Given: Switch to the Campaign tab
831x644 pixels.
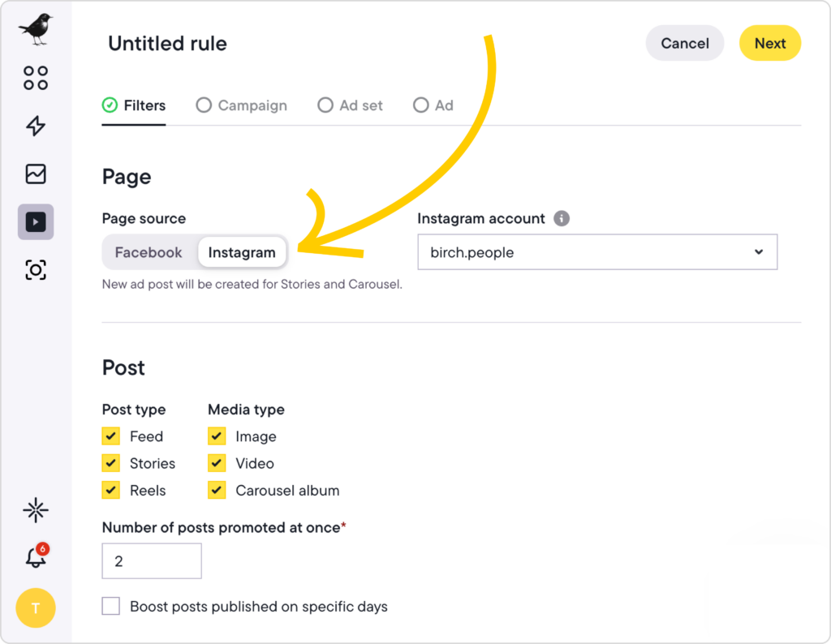Looking at the screenshot, I should tap(241, 105).
